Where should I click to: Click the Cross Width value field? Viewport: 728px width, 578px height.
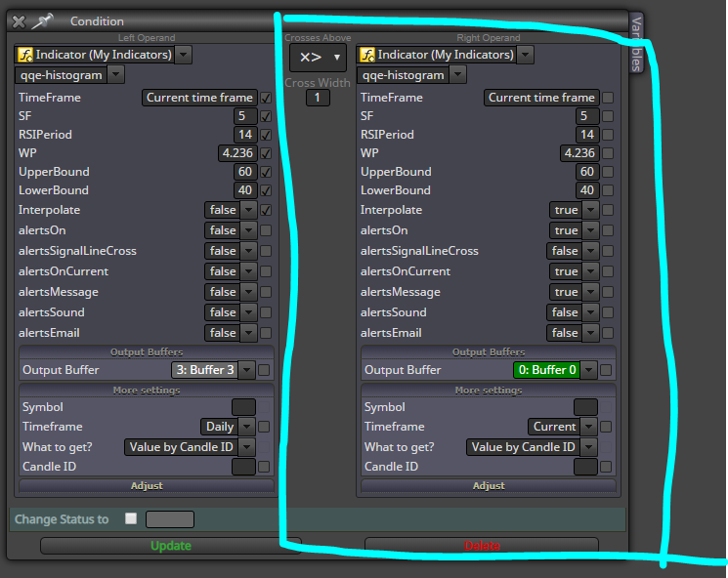tap(318, 98)
